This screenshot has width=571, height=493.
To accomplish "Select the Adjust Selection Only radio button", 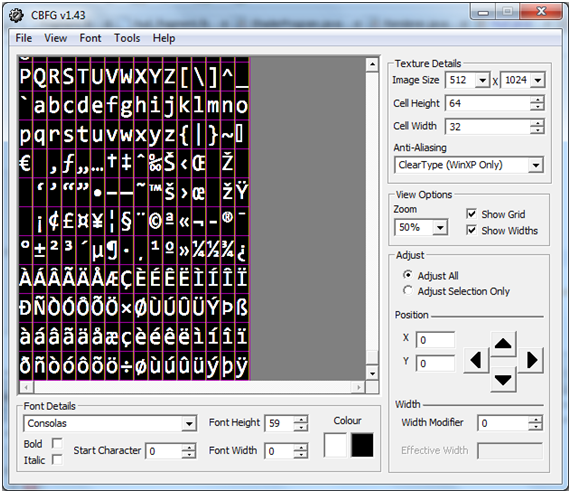I will (x=408, y=291).
